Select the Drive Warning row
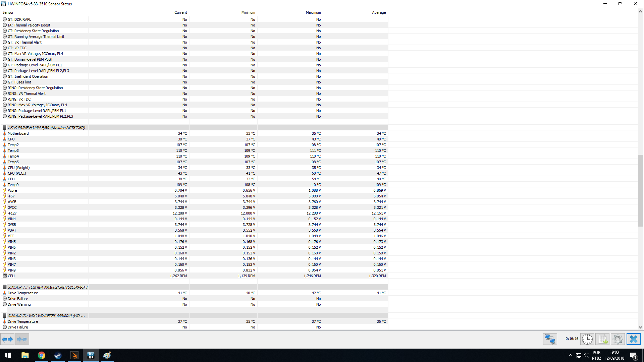The image size is (644, 362). tap(195, 304)
